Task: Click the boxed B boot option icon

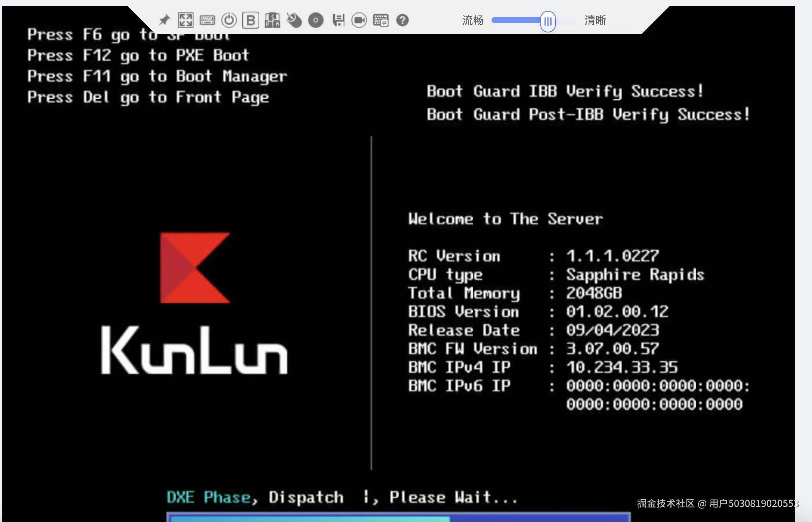Action: point(250,20)
